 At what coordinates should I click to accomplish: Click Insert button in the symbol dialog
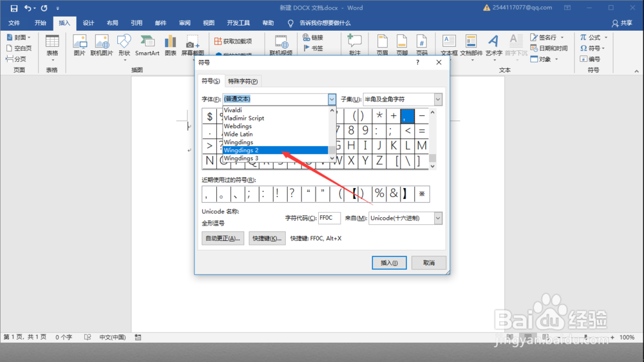tap(389, 263)
